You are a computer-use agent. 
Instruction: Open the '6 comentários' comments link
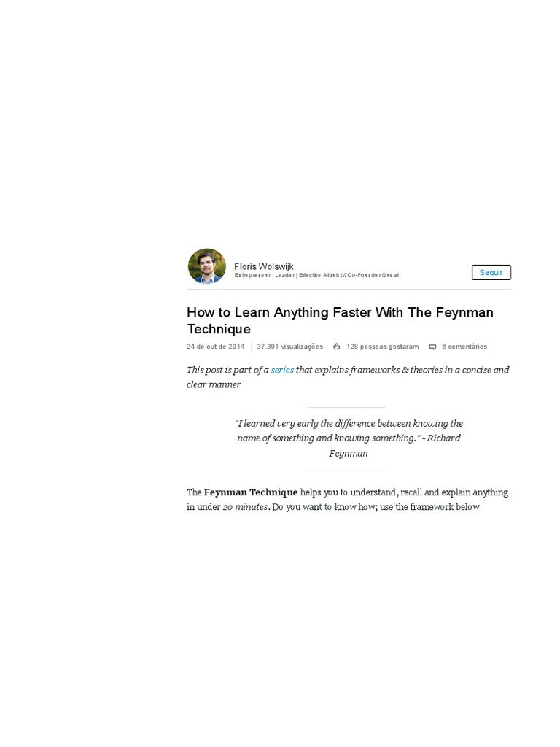(464, 347)
